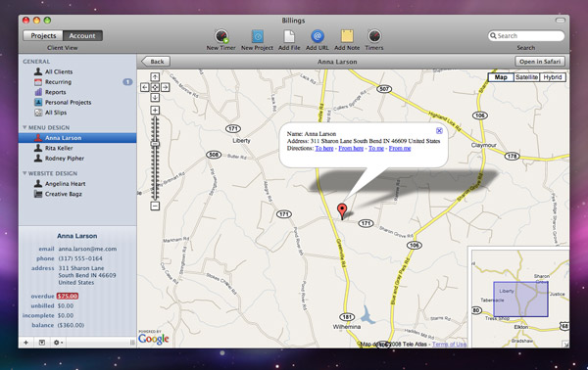Click the sidebar add (+) button
The width and height of the screenshot is (588, 370).
pos(25,343)
